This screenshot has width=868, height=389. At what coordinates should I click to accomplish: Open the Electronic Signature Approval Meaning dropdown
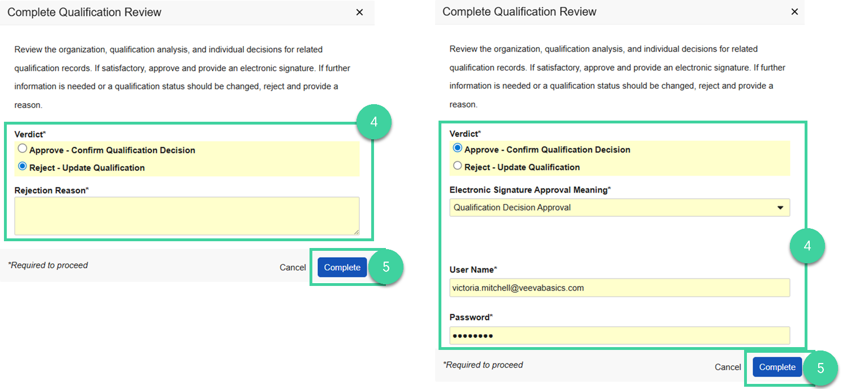pyautogui.click(x=620, y=207)
